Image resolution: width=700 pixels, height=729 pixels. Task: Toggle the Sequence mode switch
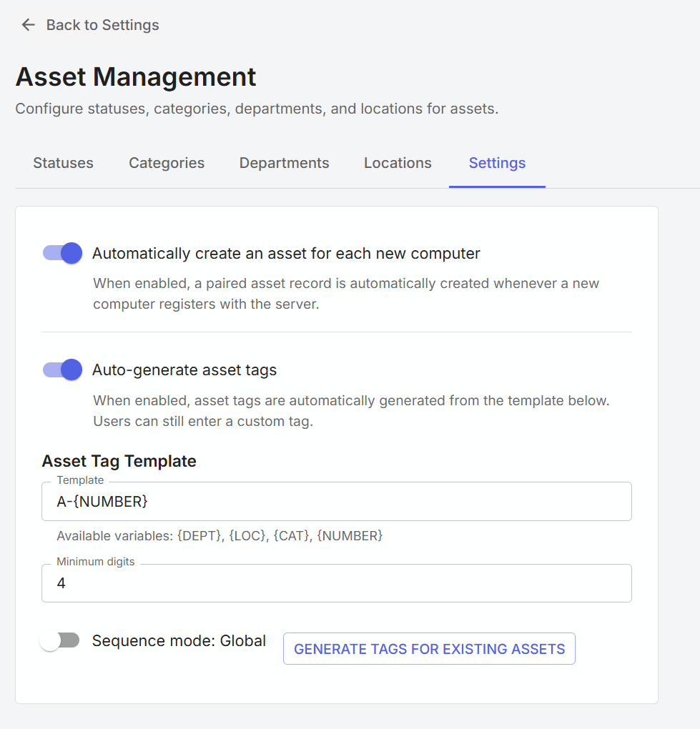click(59, 640)
